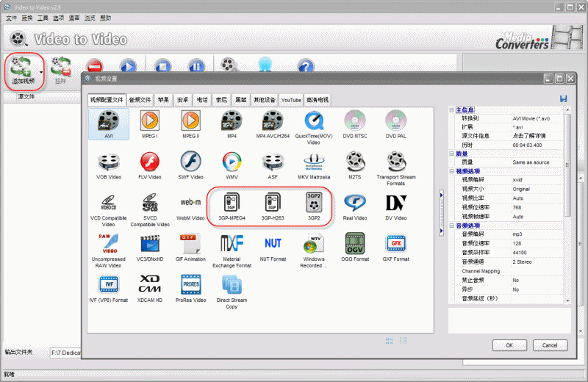Collapse the 视频选项 section

coord(451,171)
